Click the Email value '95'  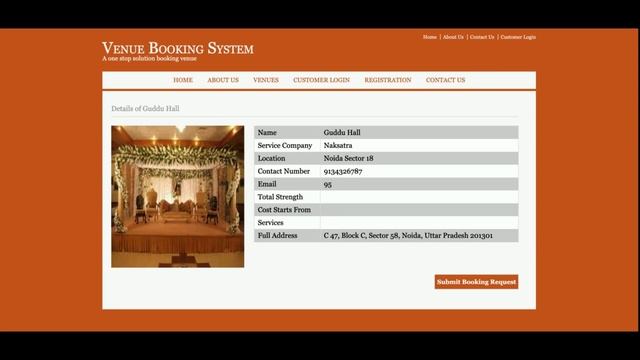(327, 184)
